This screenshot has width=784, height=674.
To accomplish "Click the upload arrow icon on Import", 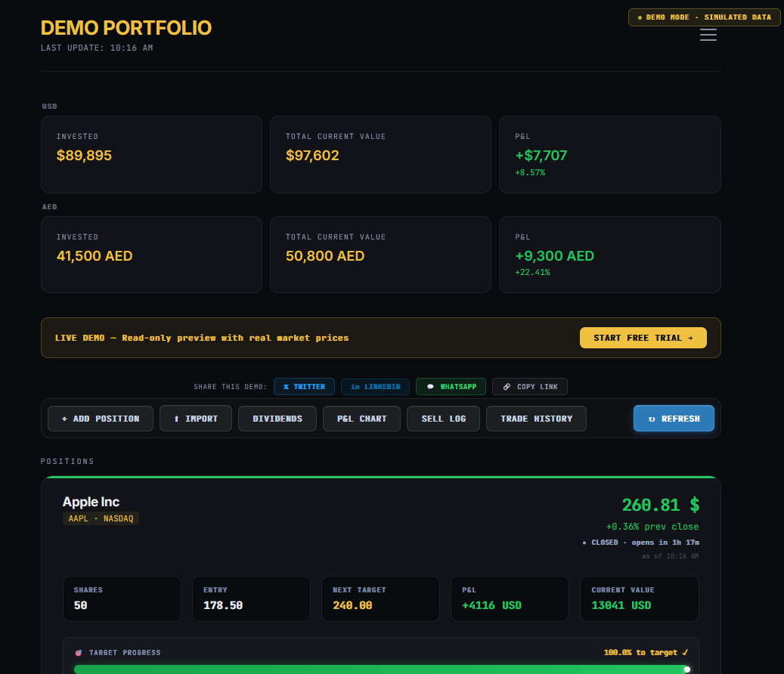I will click(177, 419).
